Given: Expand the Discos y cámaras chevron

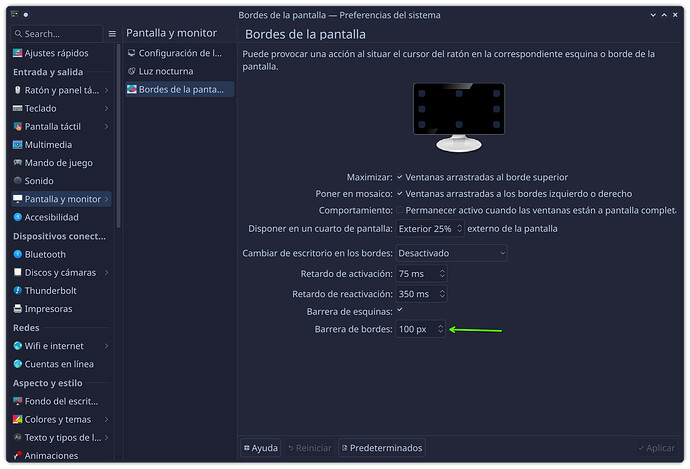Looking at the screenshot, I should click(106, 273).
